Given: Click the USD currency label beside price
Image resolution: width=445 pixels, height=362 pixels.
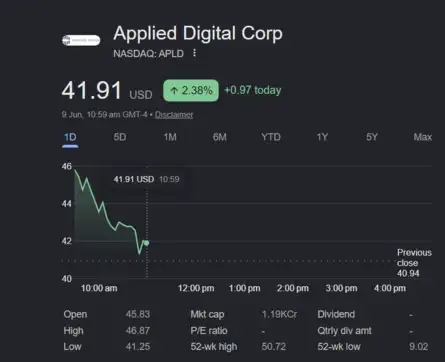Looking at the screenshot, I should 141,95.
